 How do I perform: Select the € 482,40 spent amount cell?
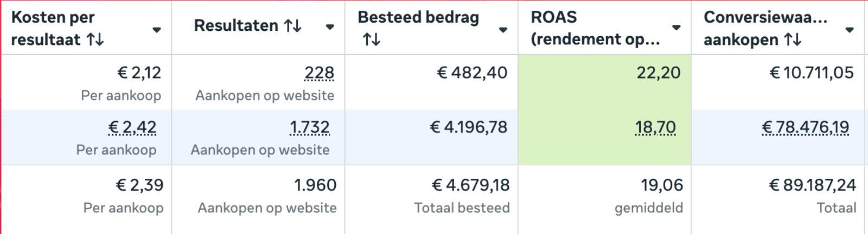pyautogui.click(x=472, y=73)
